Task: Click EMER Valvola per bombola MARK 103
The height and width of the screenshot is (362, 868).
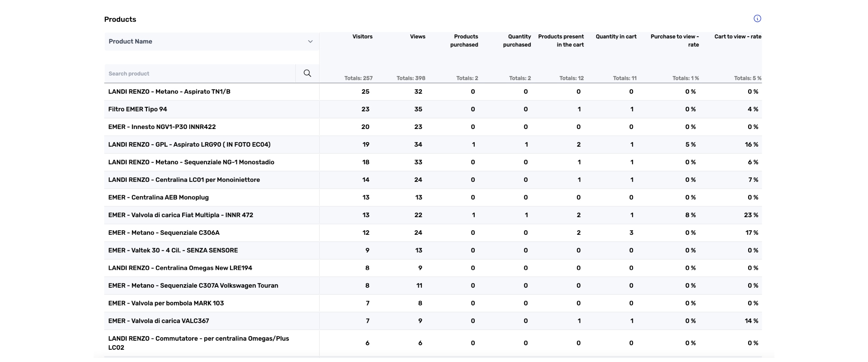Action: click(x=166, y=304)
